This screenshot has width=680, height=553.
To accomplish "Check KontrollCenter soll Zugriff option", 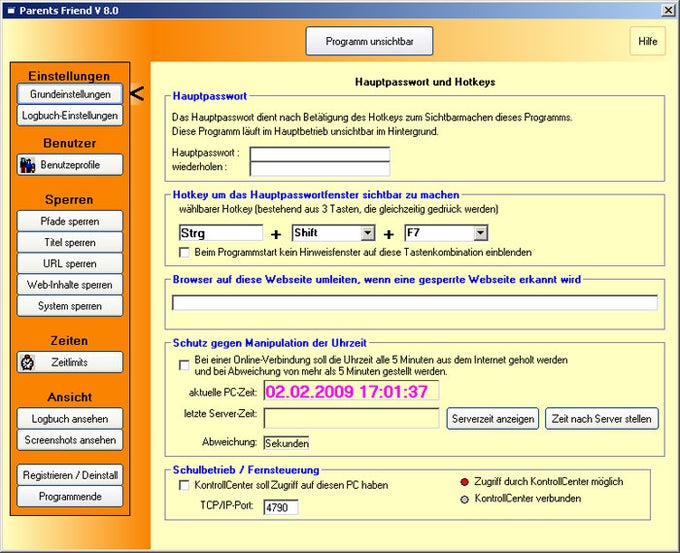I will (184, 485).
